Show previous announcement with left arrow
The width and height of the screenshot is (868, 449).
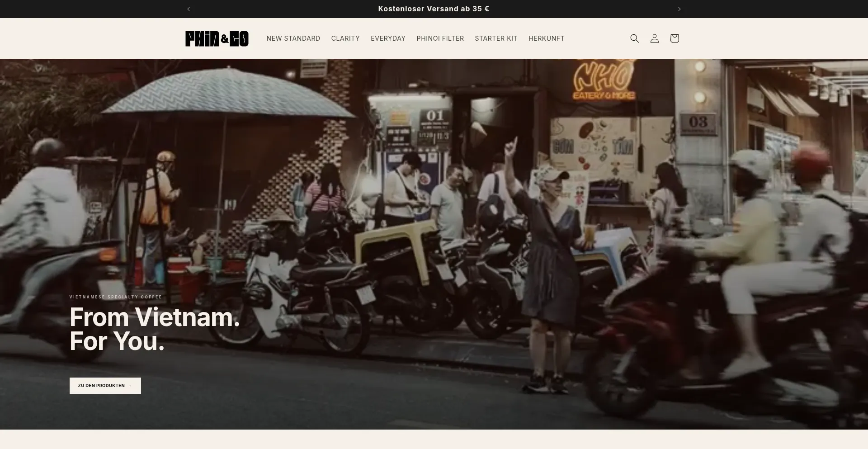tap(189, 9)
